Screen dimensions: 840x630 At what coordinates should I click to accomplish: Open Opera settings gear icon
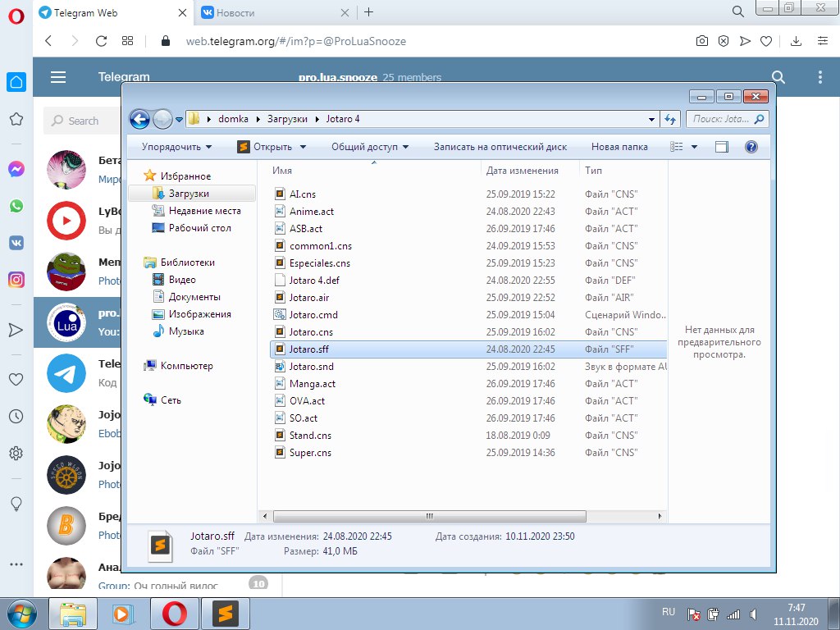click(16, 453)
